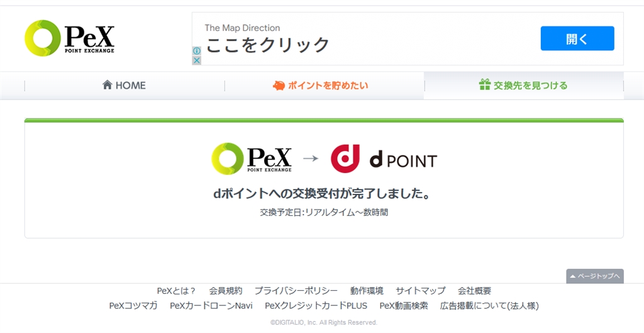
Task: Click the ページトップへ button
Action: (595, 276)
